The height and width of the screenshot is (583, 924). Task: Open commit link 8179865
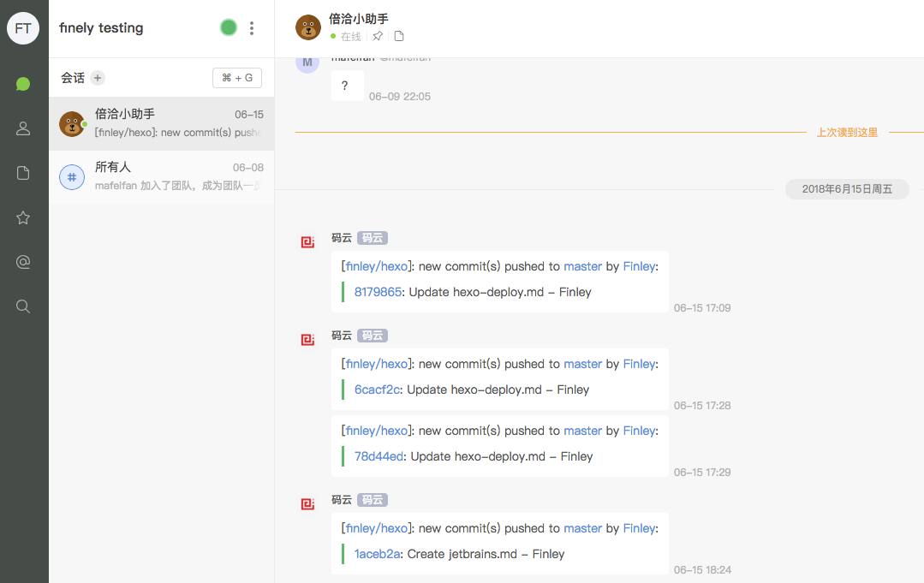378,292
